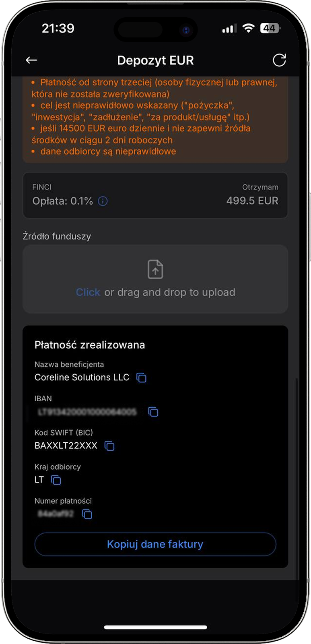Tap the file upload icon

155,269
